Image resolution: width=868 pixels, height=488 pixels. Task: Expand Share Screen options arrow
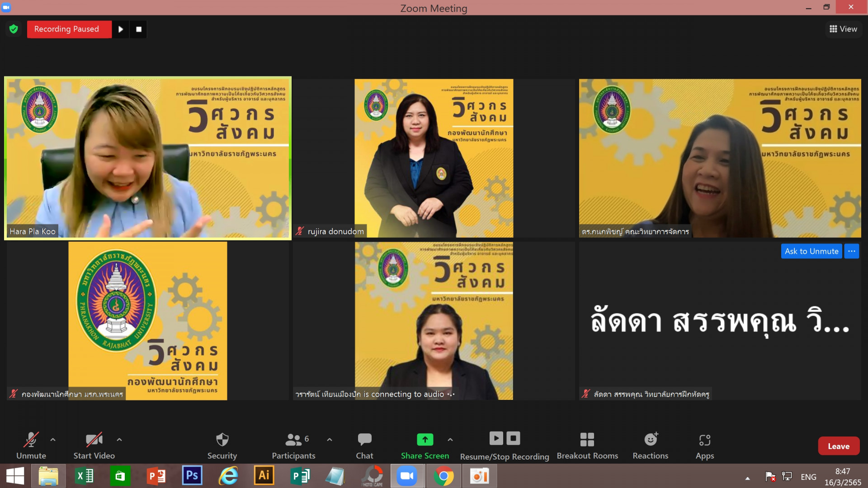450,439
